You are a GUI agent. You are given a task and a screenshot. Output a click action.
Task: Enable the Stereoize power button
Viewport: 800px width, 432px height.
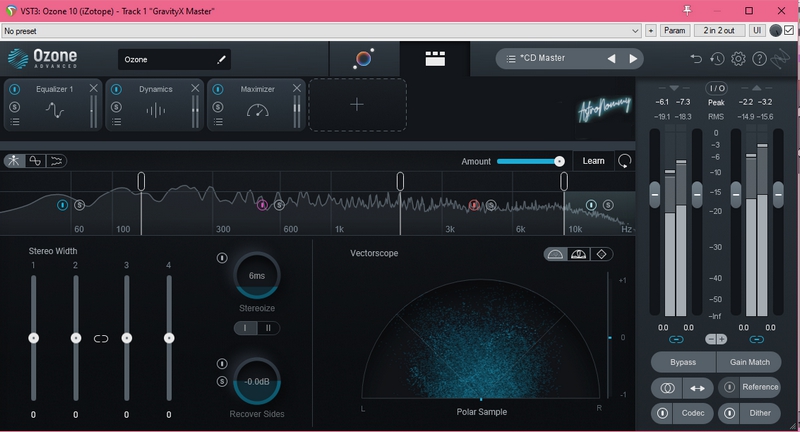222,258
